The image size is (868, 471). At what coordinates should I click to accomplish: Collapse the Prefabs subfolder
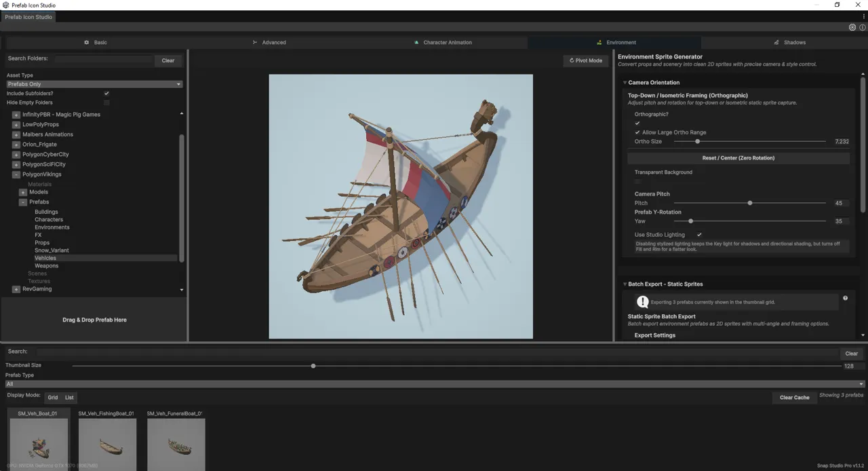coord(23,202)
